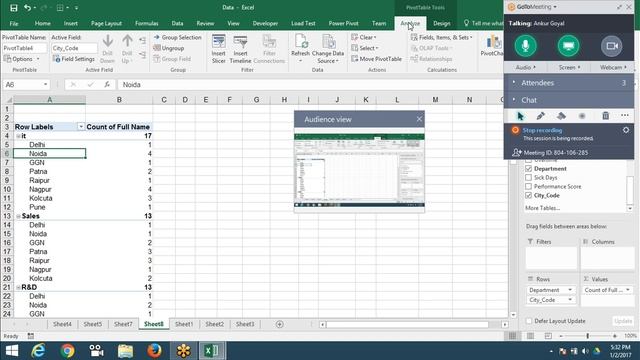Click More Tables link in field list
The height and width of the screenshot is (360, 640).
(x=542, y=208)
